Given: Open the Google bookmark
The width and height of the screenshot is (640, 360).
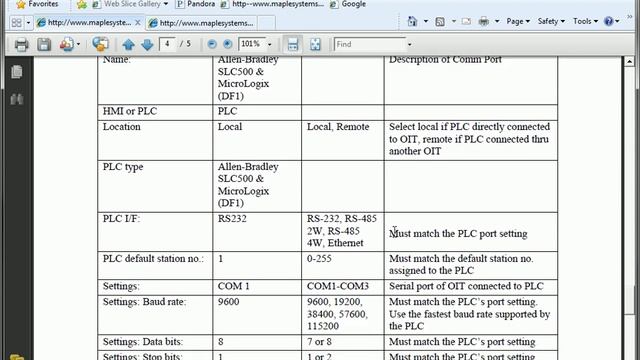Looking at the screenshot, I should (348, 4).
